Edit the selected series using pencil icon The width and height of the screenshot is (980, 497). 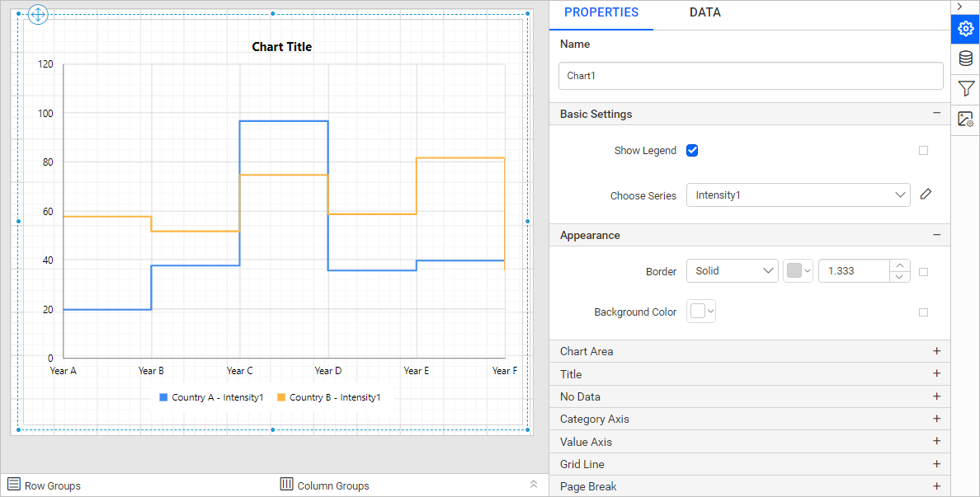point(926,194)
